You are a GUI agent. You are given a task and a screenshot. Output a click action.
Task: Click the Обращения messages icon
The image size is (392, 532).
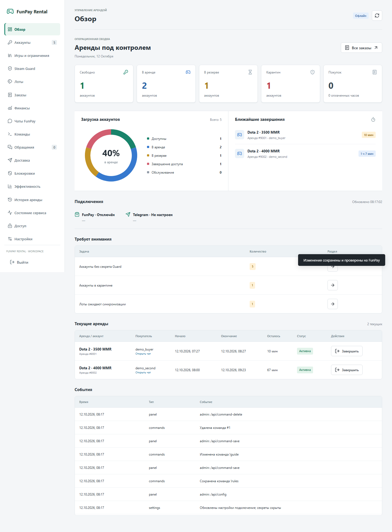click(10, 147)
